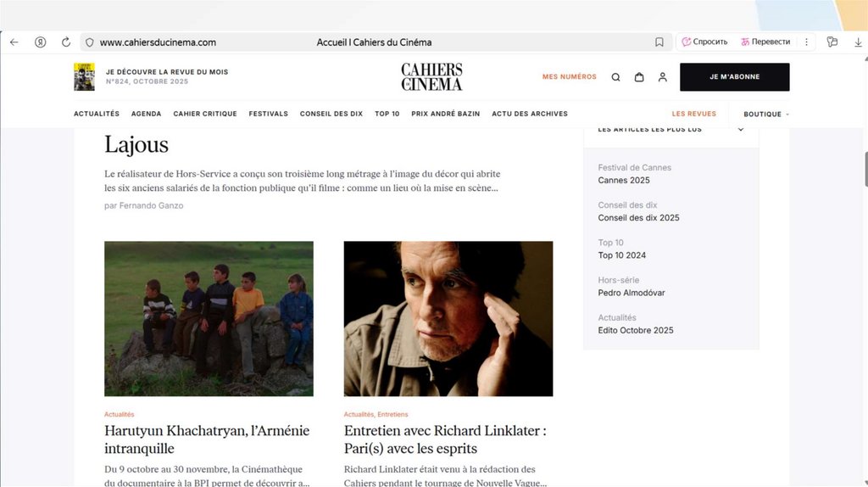Click the Lajous article summary text
Viewport: 868px width, 487px height.
point(303,181)
